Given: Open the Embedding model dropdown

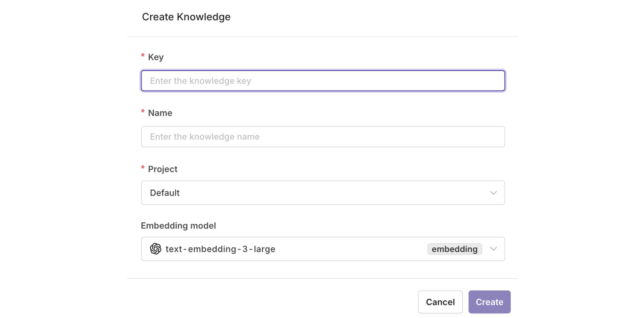Looking at the screenshot, I should (x=323, y=249).
